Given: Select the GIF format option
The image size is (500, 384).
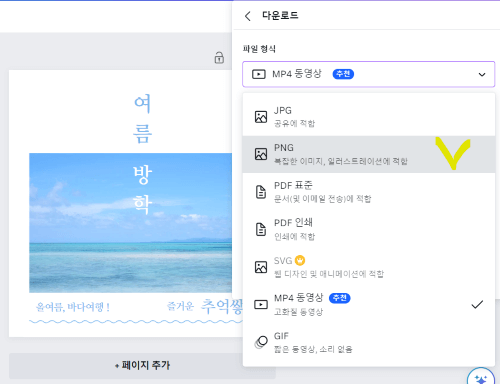Looking at the screenshot, I should coord(368,342).
